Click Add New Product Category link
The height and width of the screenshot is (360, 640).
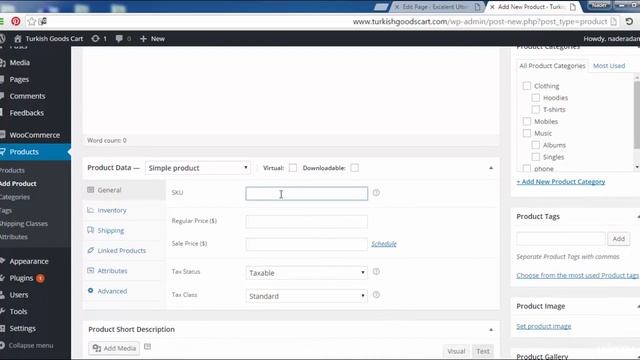(x=561, y=182)
